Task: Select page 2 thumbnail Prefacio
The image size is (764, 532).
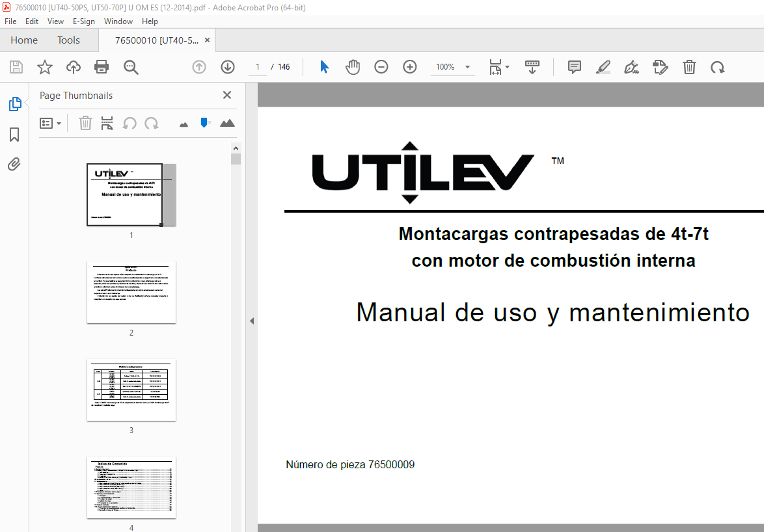Action: pos(131,293)
